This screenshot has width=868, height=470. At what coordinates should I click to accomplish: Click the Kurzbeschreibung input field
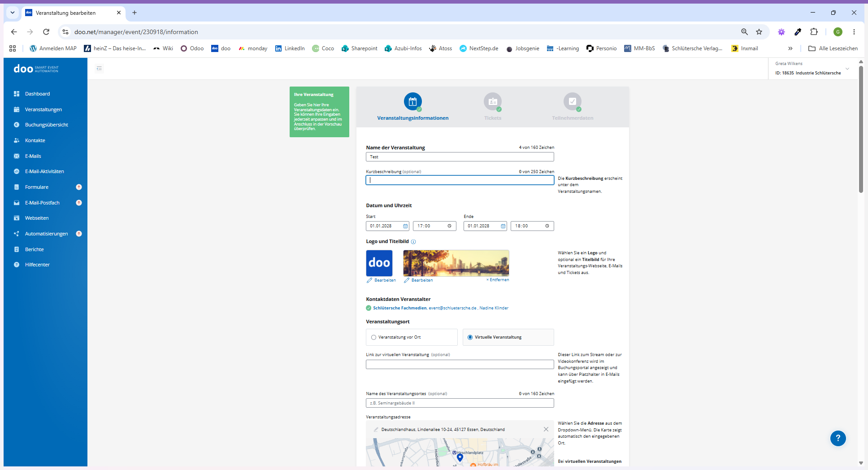click(x=460, y=180)
